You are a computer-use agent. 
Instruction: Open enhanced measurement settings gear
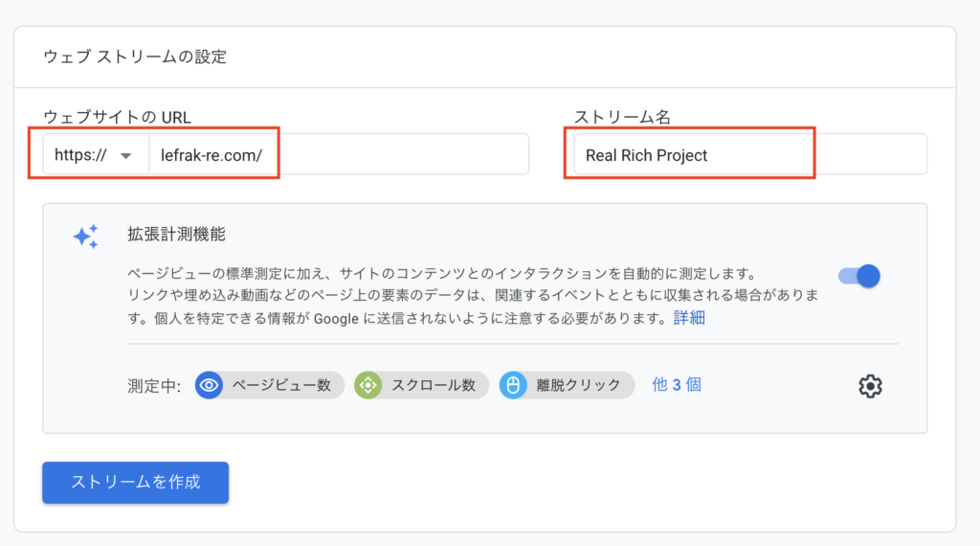(x=870, y=386)
